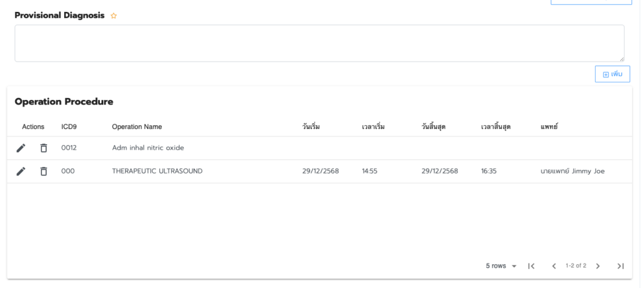Click the Operation Name column header
The width and height of the screenshot is (644, 288).
pyautogui.click(x=136, y=126)
